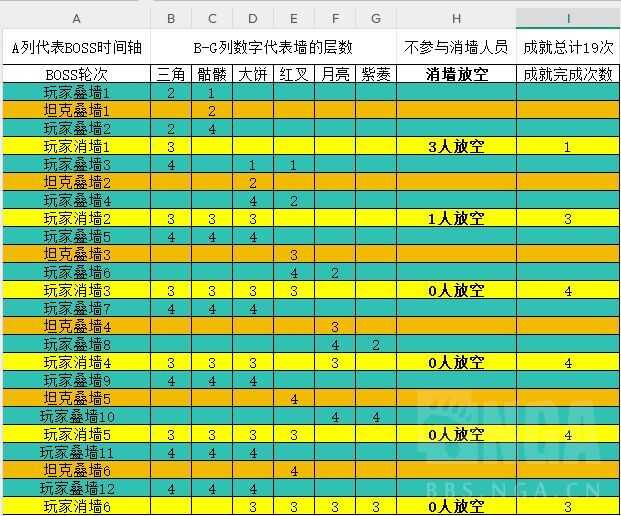This screenshot has height=516, width=621.
Task: Click the '1人放空' cell
Action: (x=457, y=218)
